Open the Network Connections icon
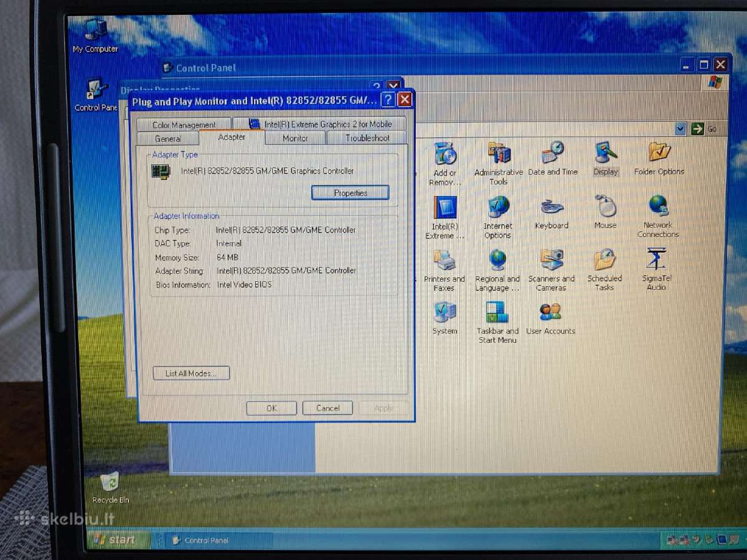The image size is (747, 560). [658, 217]
